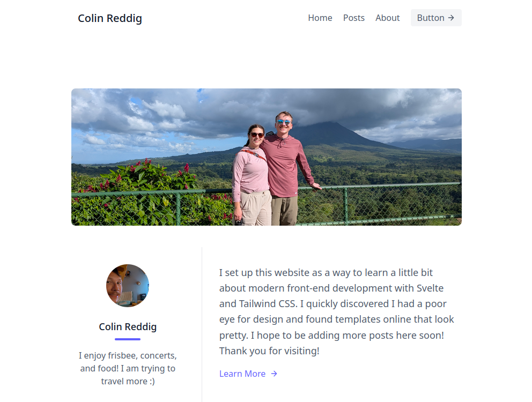Screen dimensions: 532x402
Task: Click the bio text mentioning frisbee
Action: click(x=128, y=368)
